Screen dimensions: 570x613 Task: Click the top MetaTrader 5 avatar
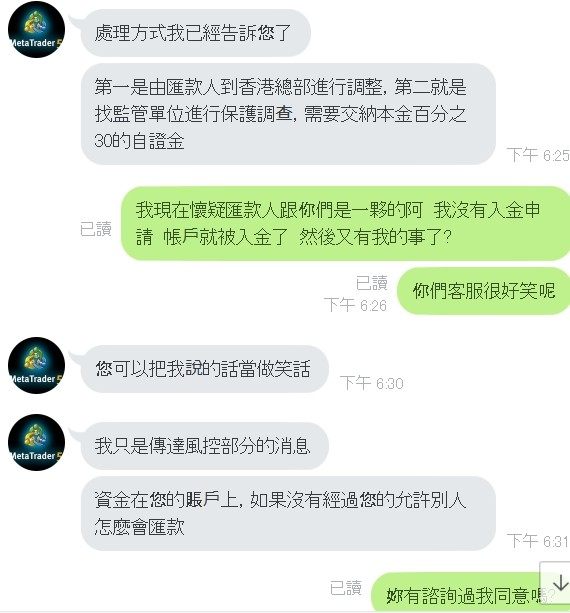[x=36, y=30]
